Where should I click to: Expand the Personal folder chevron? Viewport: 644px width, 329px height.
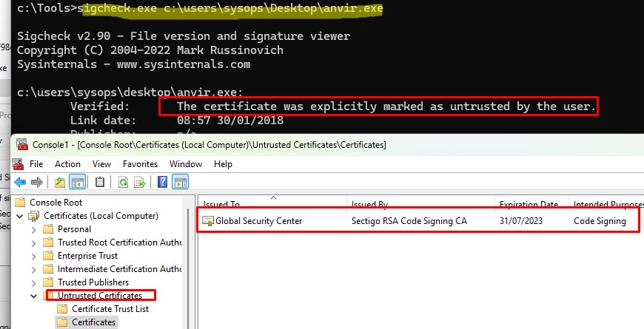(33, 229)
